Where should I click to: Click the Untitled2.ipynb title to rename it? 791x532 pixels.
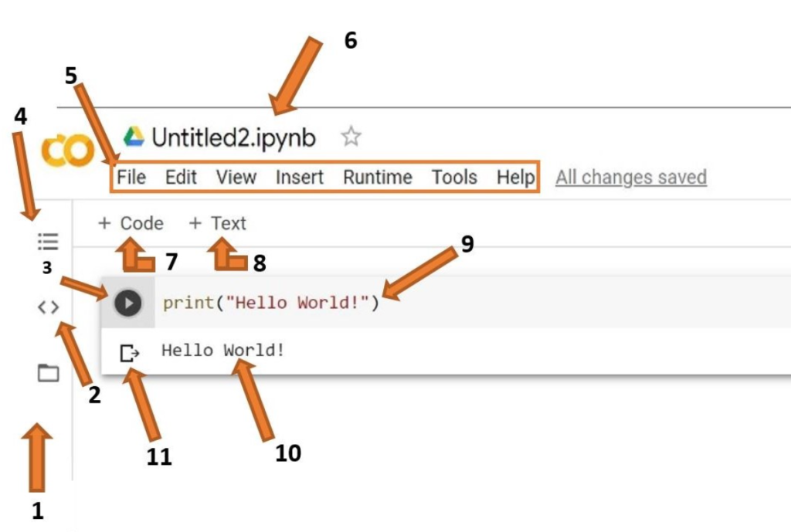point(233,138)
